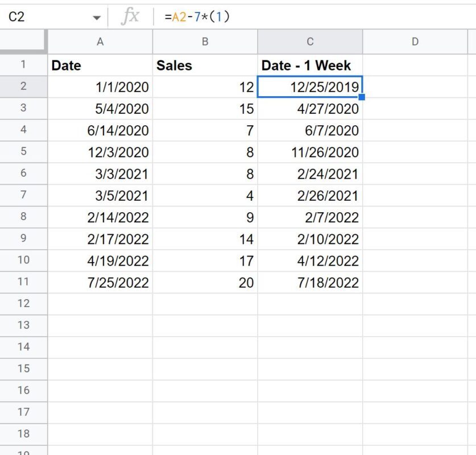Select cell containing 3/3/2021

100,174
